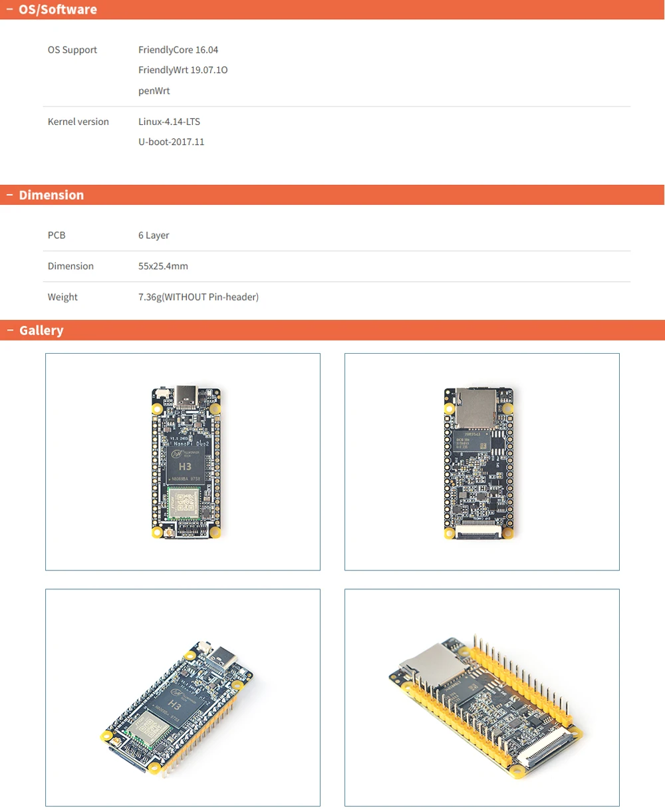Select the Linux-4.14-LTS kernel value
Screen dimensions: 665x812
click(x=169, y=122)
